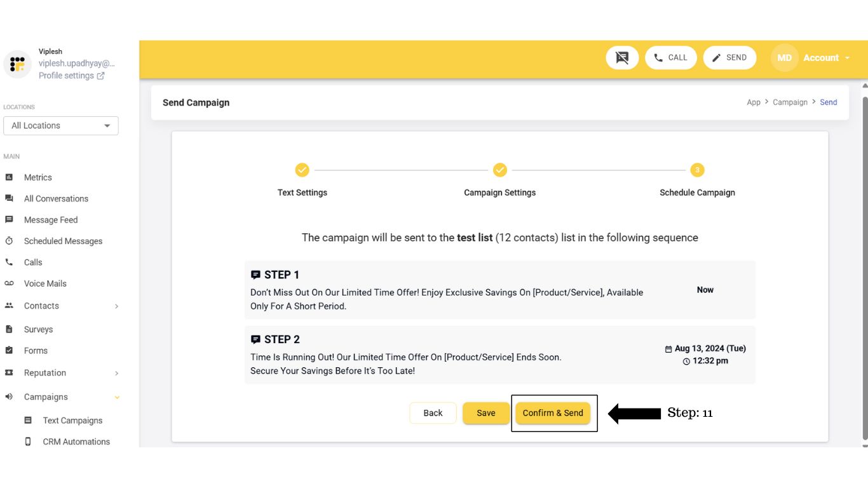Open CRM Automations from the sidebar
Viewport: 868px width, 488px height.
(x=76, y=441)
